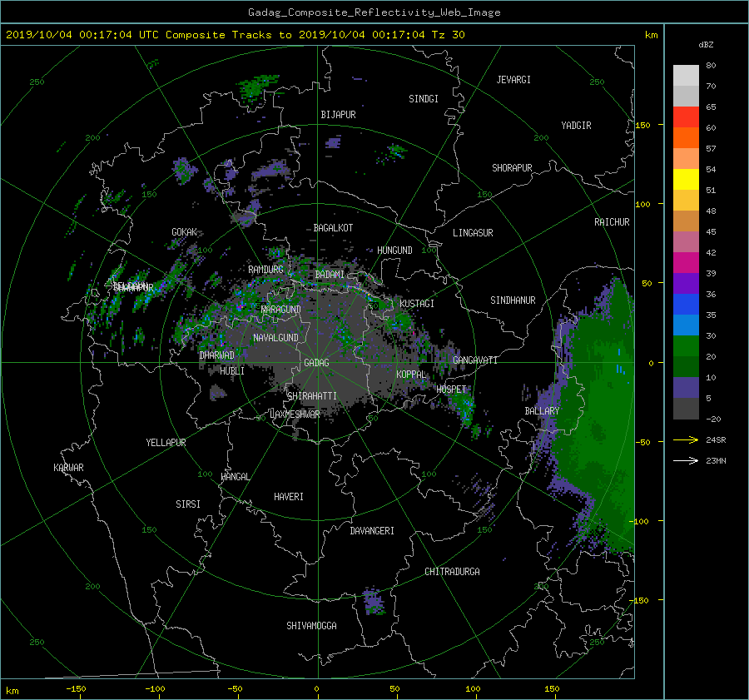Click the SHORAPUR city label
Screen dimensions: 749x700
coord(512,167)
